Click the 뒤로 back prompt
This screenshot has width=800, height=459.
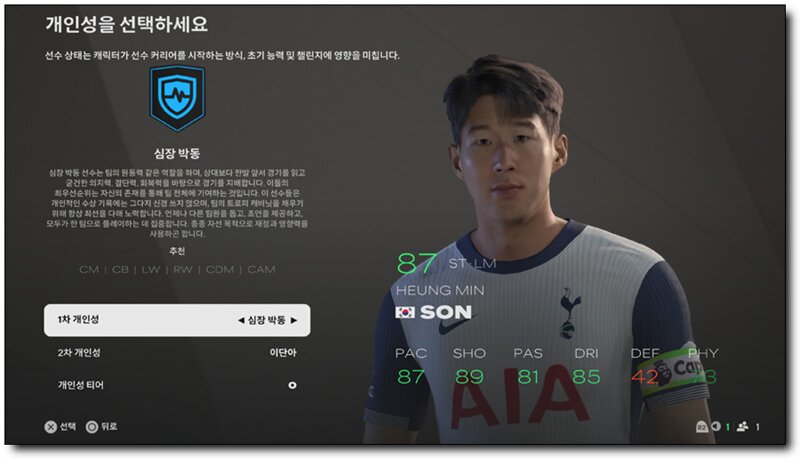pyautogui.click(x=109, y=426)
